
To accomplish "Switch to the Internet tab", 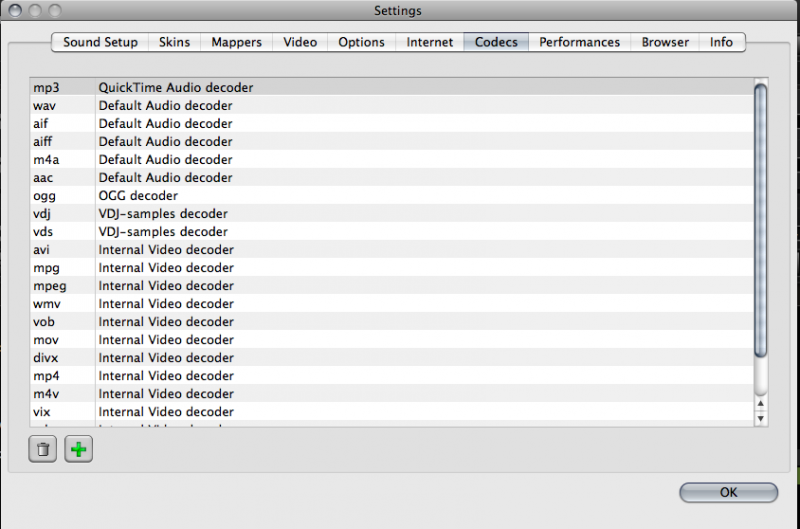I will tap(430, 42).
